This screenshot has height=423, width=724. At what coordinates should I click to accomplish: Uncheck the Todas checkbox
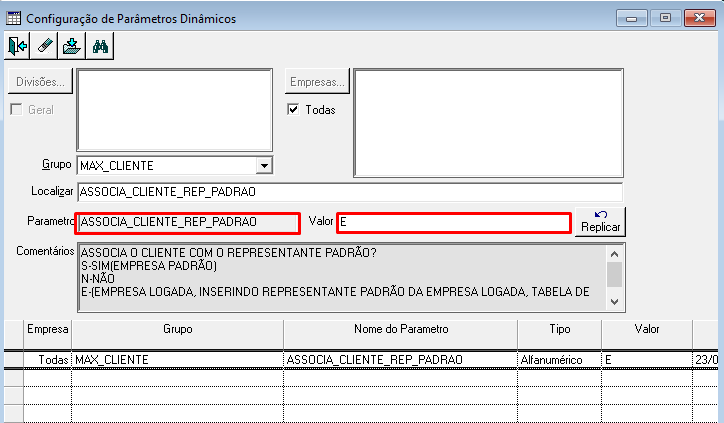click(x=293, y=109)
